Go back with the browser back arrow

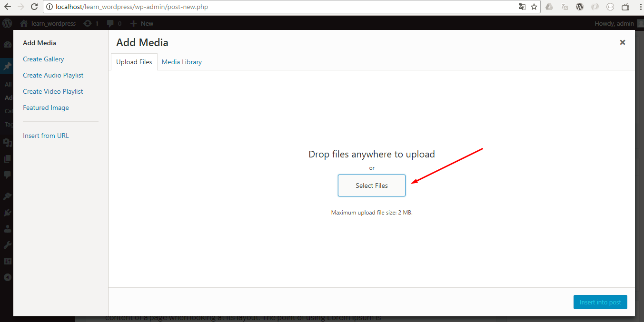pyautogui.click(x=8, y=7)
